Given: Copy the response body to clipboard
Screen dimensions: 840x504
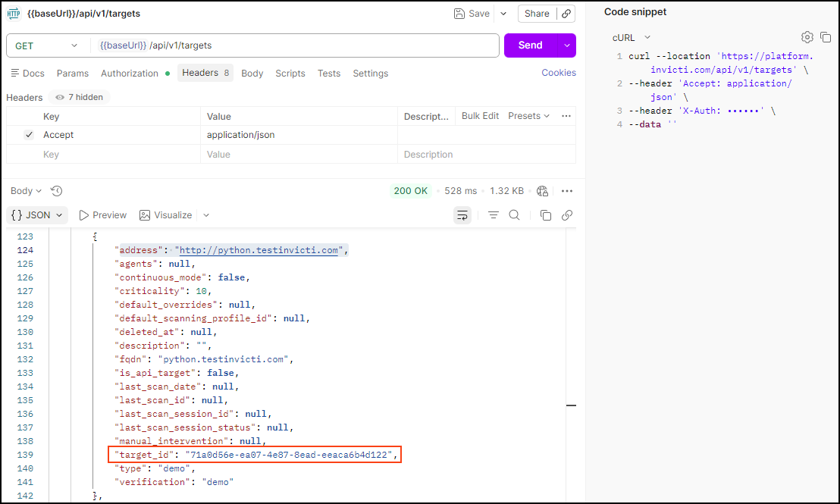Looking at the screenshot, I should (x=545, y=215).
